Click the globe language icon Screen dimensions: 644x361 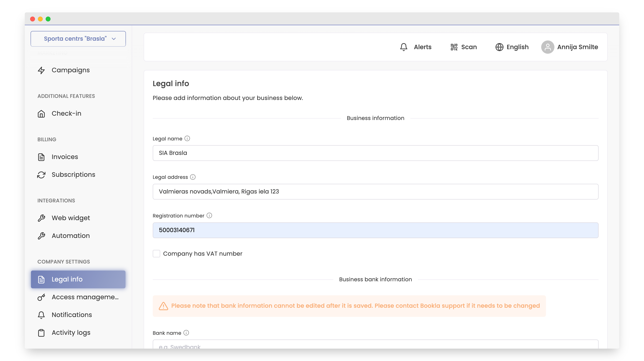pos(499,47)
